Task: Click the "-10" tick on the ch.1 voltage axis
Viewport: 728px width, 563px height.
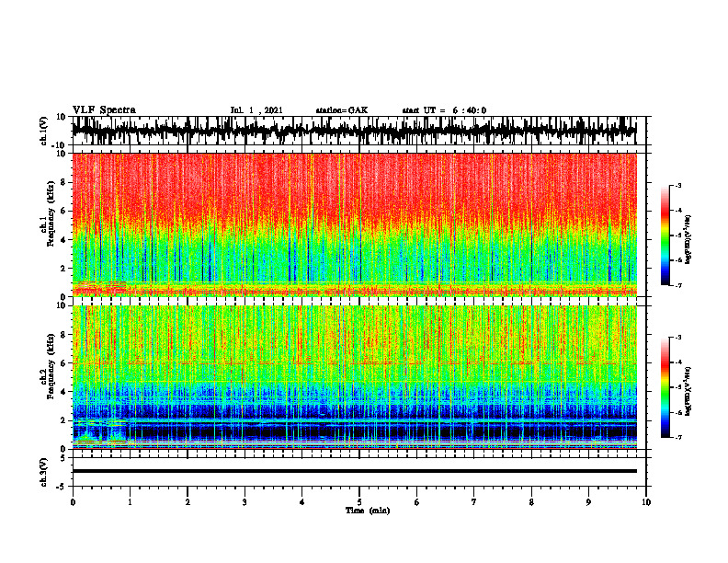Action: (60, 145)
